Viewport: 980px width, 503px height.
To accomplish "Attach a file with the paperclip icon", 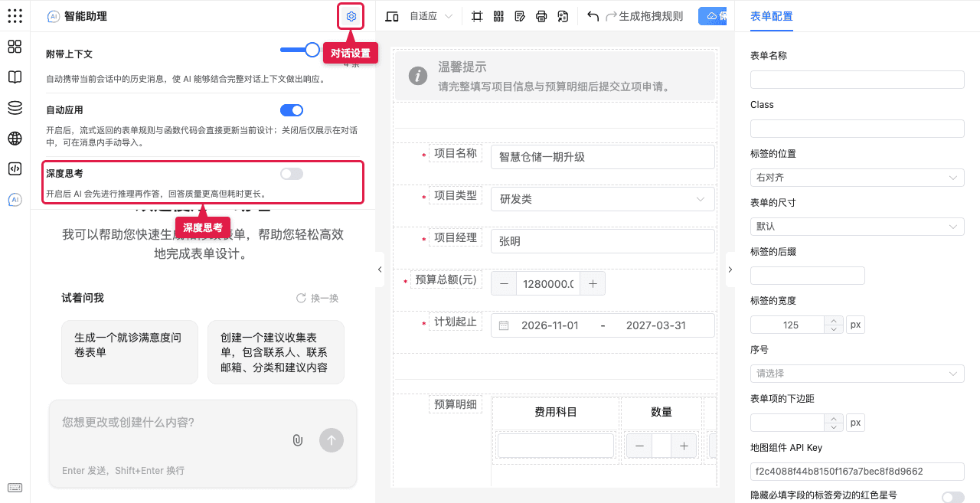I will pyautogui.click(x=298, y=440).
